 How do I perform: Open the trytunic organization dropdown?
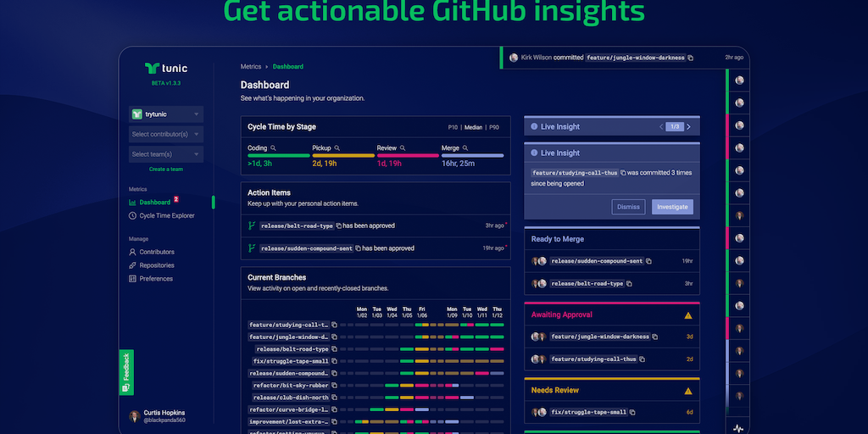pyautogui.click(x=166, y=114)
